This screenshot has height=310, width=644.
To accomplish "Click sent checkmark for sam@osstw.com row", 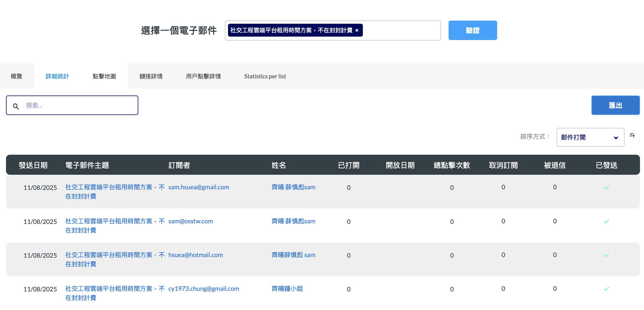I will point(606,221).
